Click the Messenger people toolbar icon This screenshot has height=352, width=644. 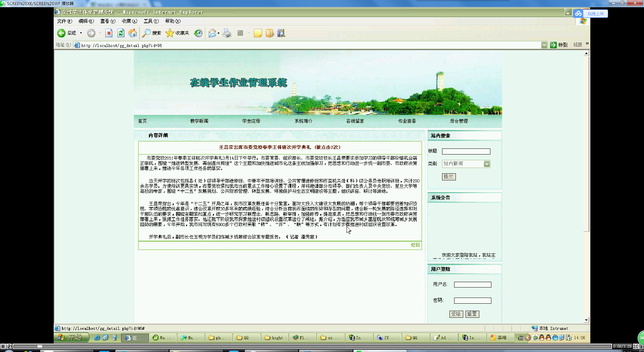pos(281,33)
